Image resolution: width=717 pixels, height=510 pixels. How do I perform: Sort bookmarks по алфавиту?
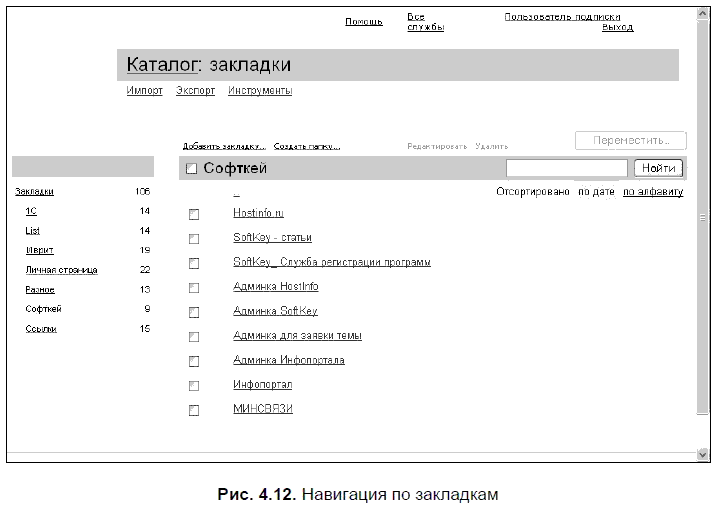652,191
